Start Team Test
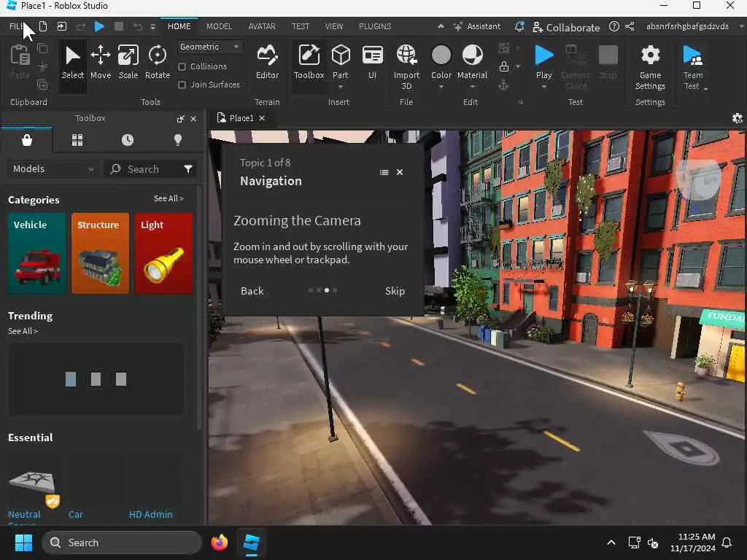The height and width of the screenshot is (560, 747). (693, 66)
